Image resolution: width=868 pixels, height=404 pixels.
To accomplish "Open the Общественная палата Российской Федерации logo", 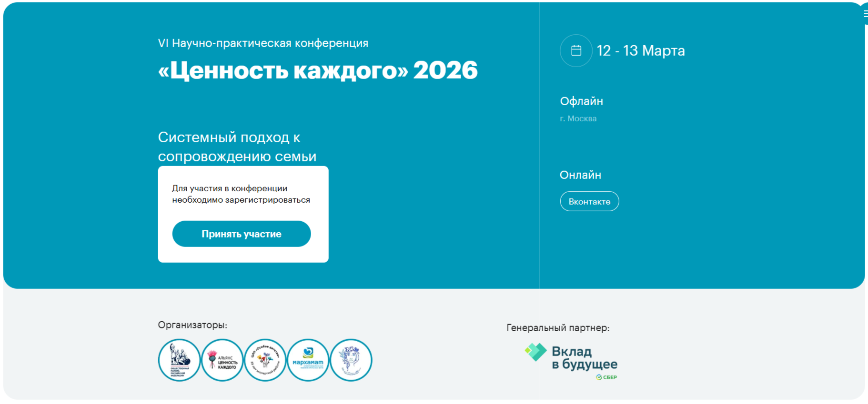I will coord(180,360).
